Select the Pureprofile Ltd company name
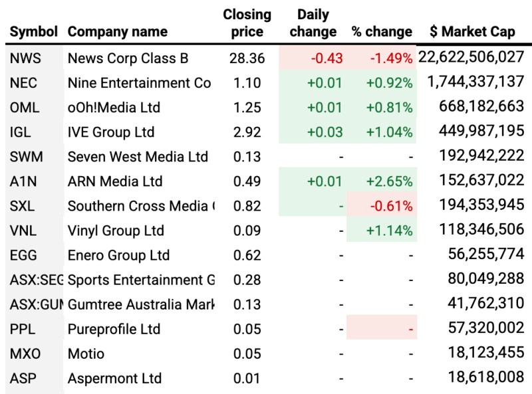The height and width of the screenshot is (394, 532). point(114,329)
